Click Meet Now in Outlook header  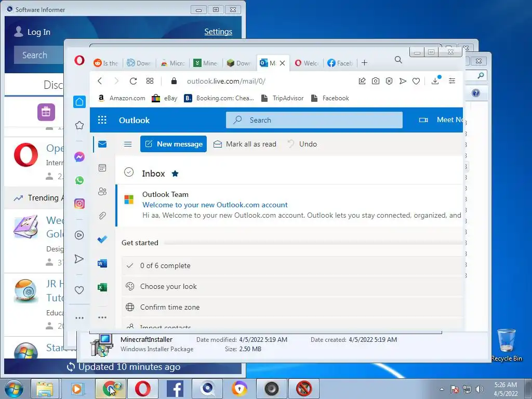click(441, 120)
